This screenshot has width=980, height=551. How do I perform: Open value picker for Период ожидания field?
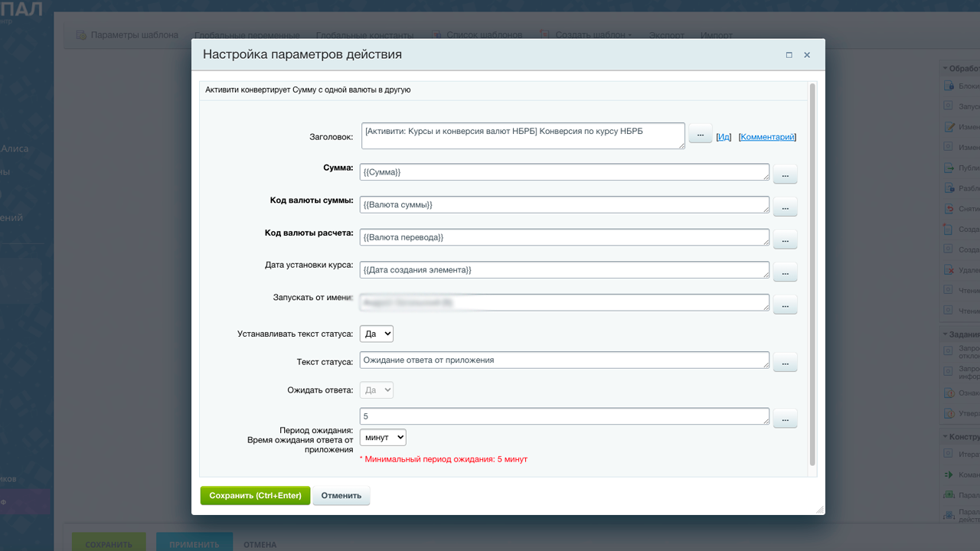click(x=785, y=418)
